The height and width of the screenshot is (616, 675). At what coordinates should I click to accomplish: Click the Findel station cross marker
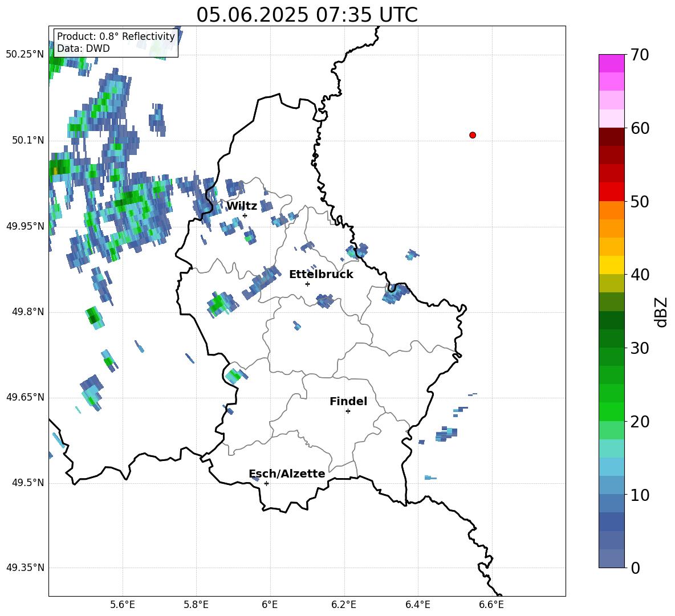(348, 411)
